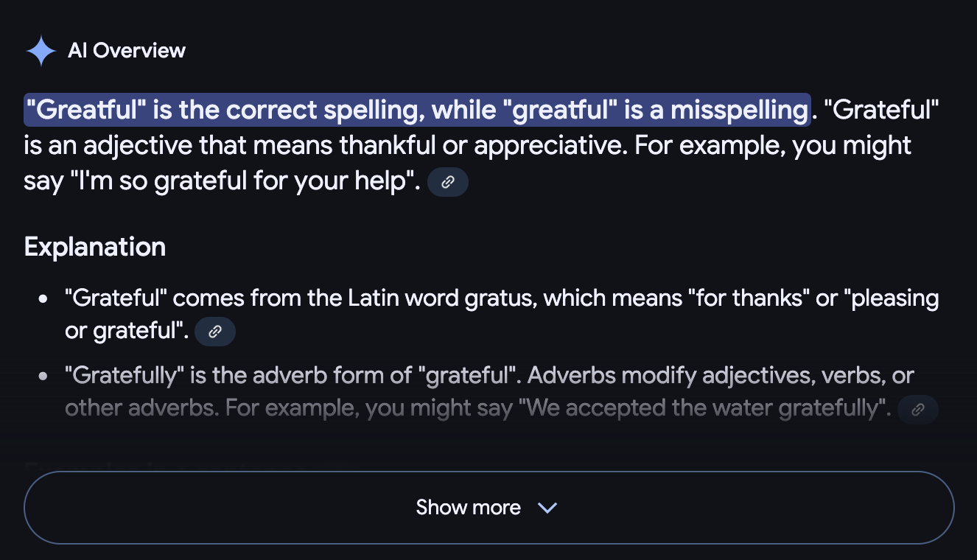Tap the source link pill on the second bullet

[918, 410]
